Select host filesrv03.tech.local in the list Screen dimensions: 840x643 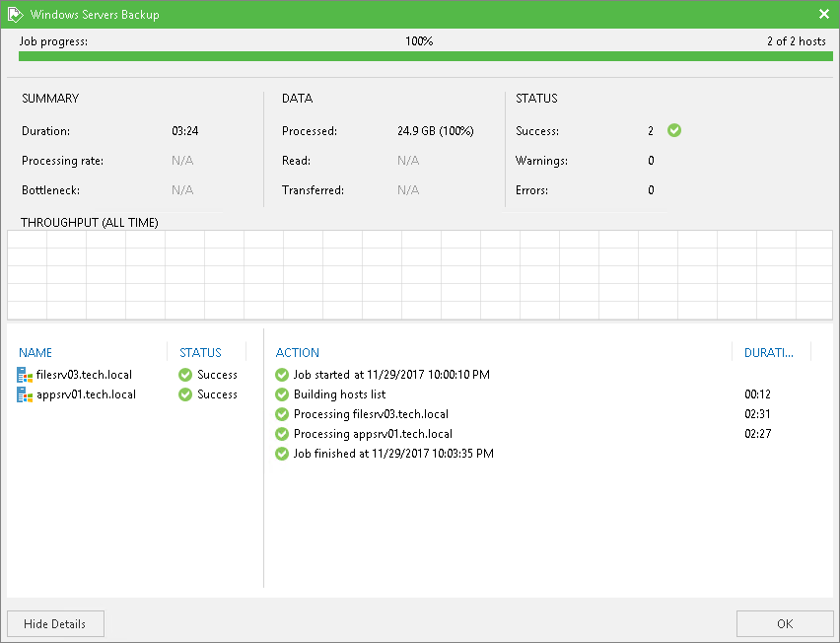pos(84,375)
